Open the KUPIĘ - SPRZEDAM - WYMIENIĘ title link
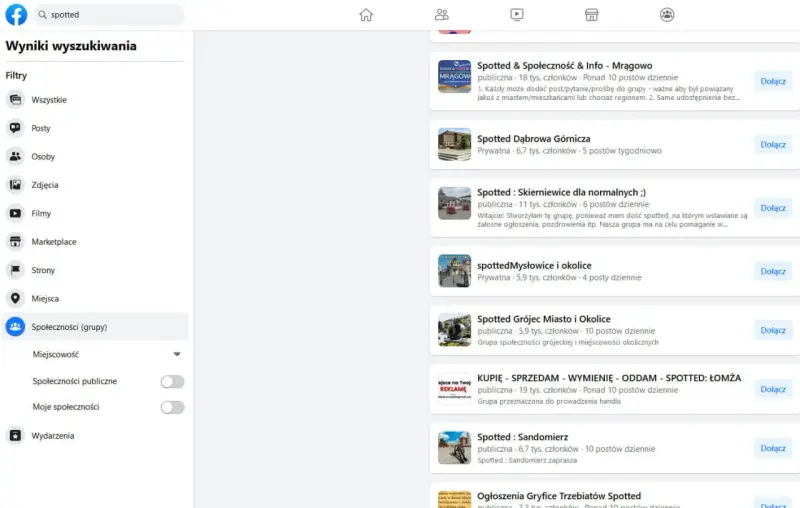The width and height of the screenshot is (800, 508). 609,378
